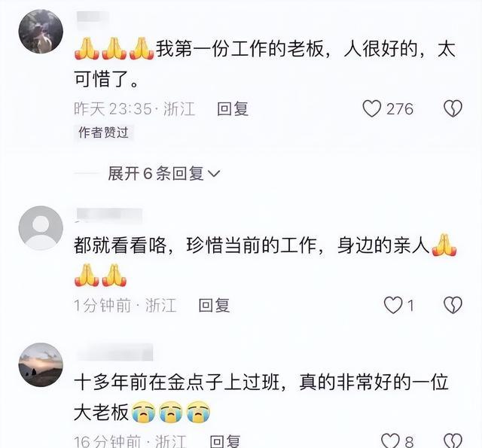The width and height of the screenshot is (482, 448).
Task: Open blurred username of second commenter
Action: click(x=109, y=214)
